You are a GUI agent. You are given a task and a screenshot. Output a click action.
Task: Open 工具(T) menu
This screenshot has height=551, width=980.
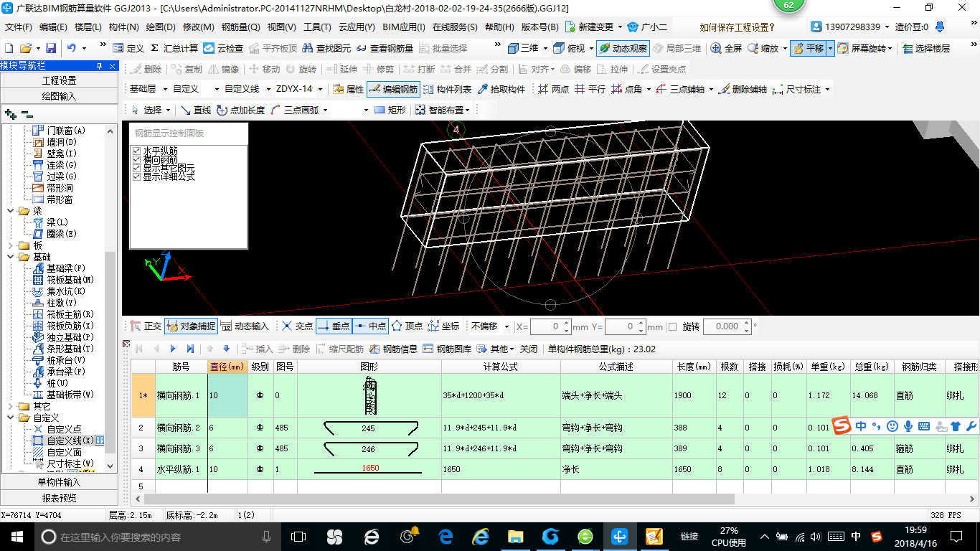(316, 27)
